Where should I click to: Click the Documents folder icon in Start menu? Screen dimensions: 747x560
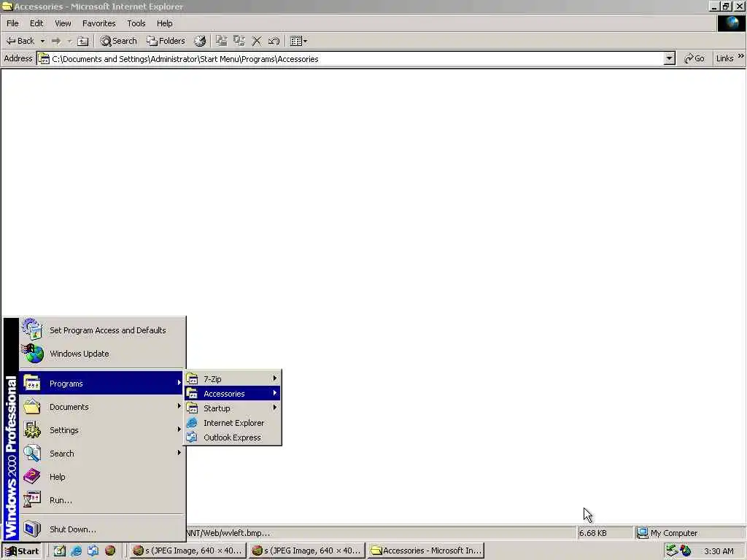tap(32, 407)
